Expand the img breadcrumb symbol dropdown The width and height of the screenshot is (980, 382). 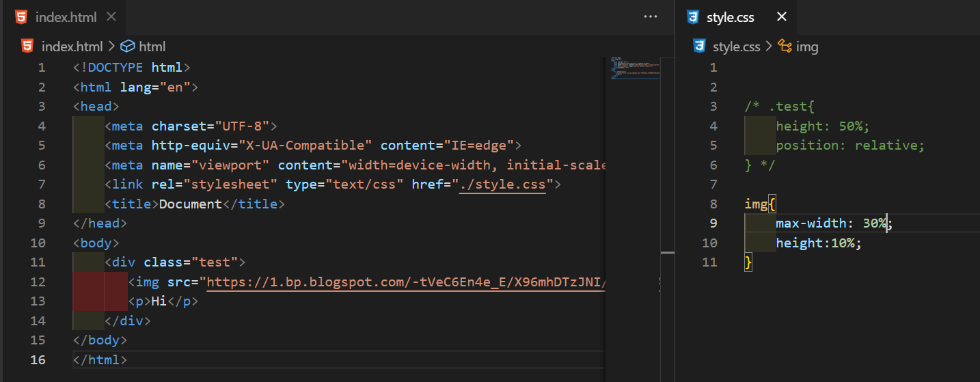tap(807, 46)
